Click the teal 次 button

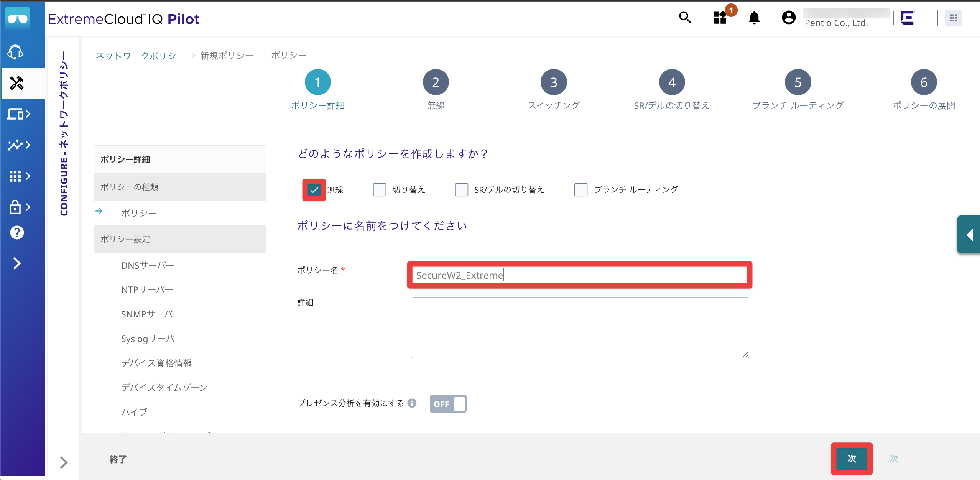point(852,459)
